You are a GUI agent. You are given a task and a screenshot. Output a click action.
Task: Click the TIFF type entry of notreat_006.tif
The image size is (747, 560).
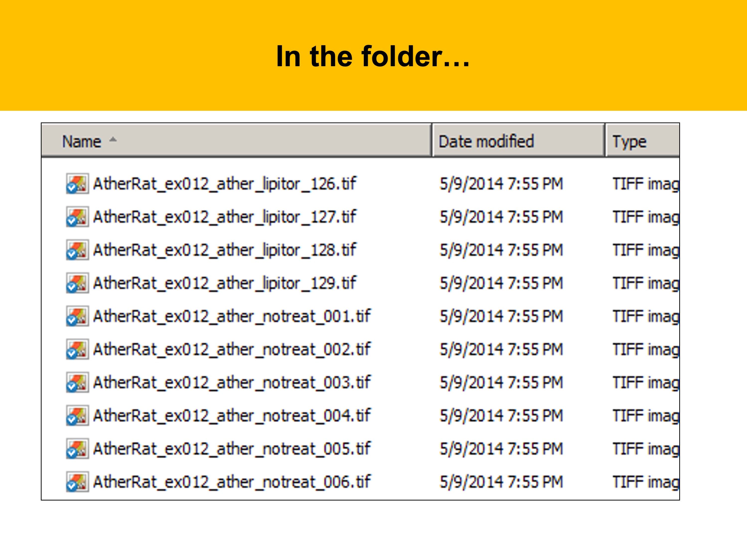pyautogui.click(x=645, y=482)
